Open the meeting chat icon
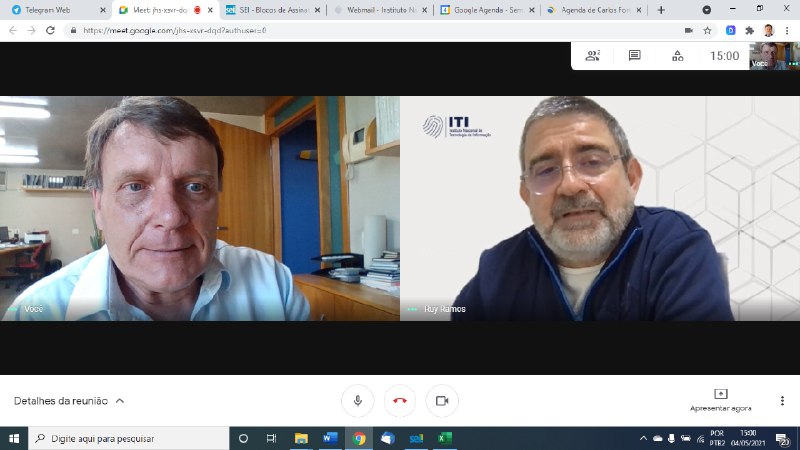The width and height of the screenshot is (800, 450). [x=635, y=56]
